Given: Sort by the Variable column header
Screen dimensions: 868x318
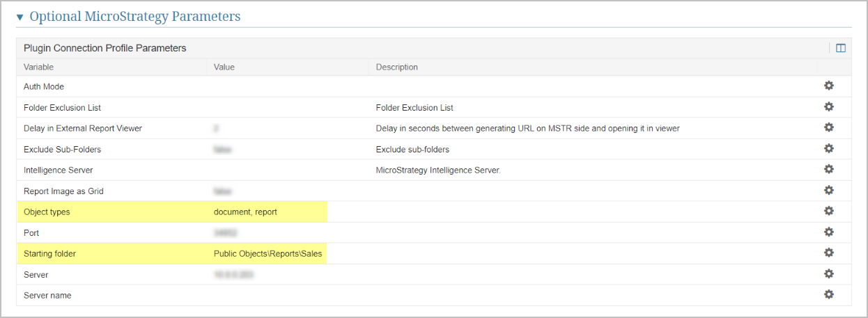Looking at the screenshot, I should pos(39,67).
